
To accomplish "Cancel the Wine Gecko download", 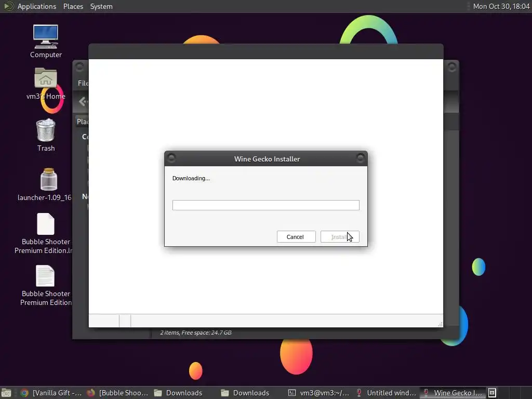I will [x=296, y=237].
